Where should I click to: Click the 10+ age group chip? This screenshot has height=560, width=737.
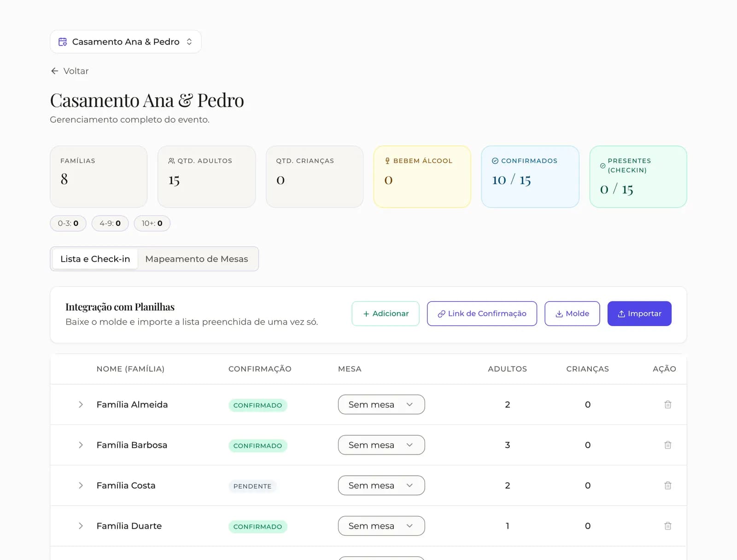[x=152, y=223]
